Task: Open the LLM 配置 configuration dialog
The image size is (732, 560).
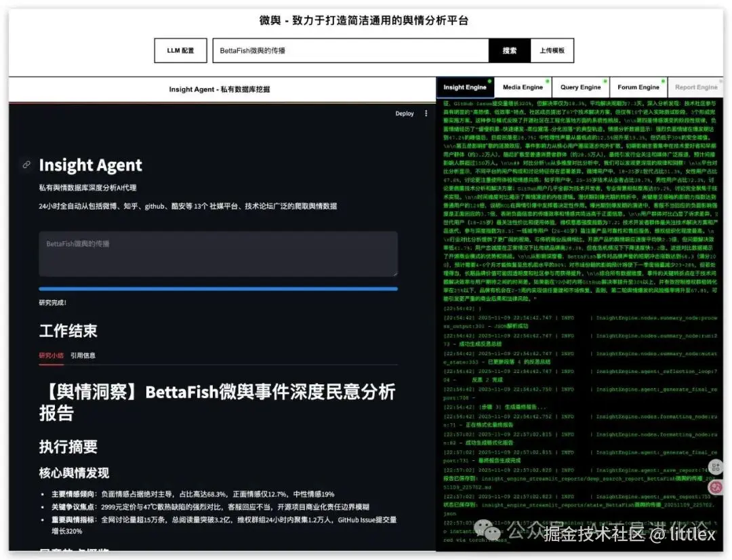Action: point(180,50)
